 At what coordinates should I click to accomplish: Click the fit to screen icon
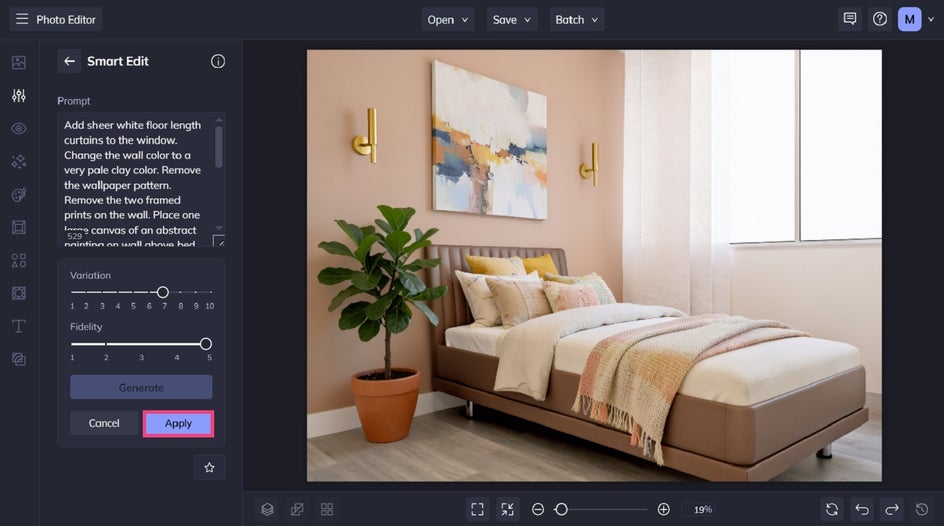(x=477, y=510)
